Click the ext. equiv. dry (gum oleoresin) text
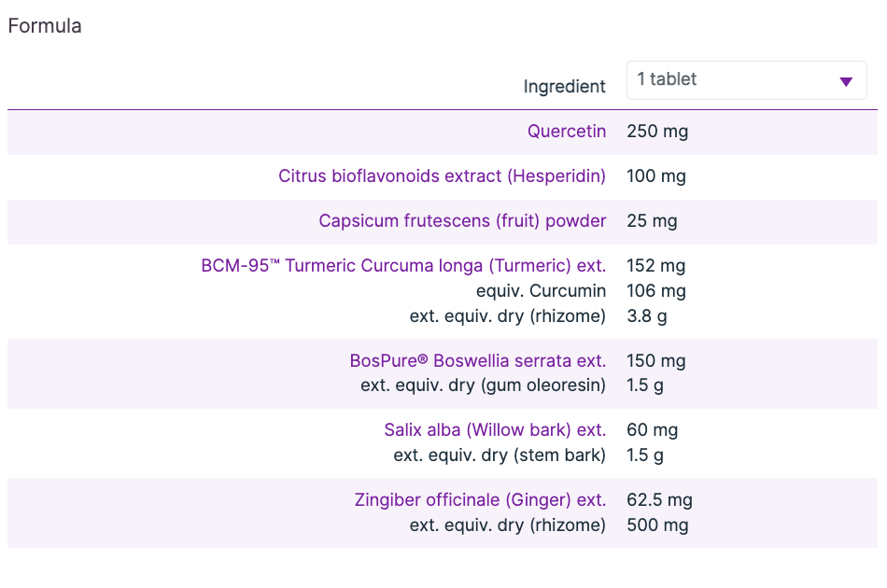The height and width of the screenshot is (588, 887). (483, 385)
